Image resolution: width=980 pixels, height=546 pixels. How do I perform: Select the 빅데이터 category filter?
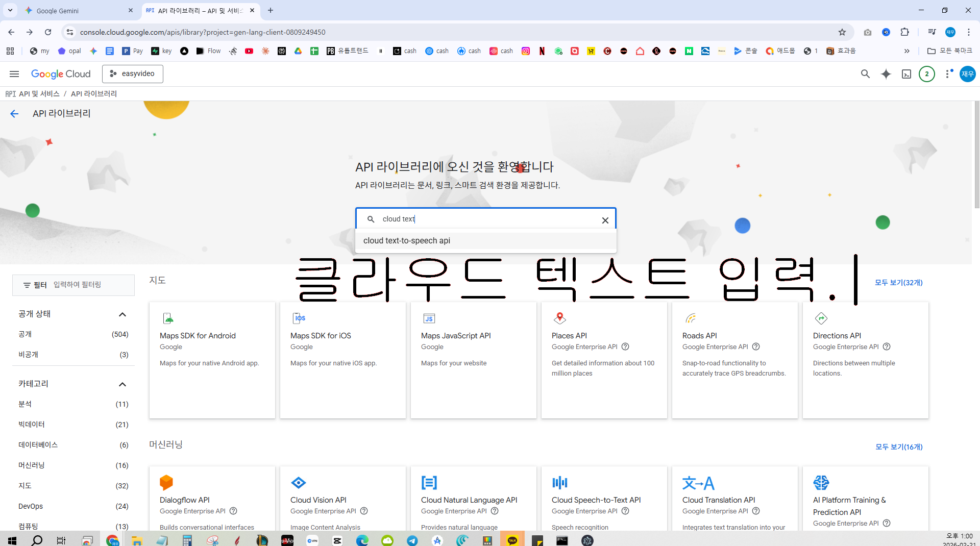(x=73, y=425)
